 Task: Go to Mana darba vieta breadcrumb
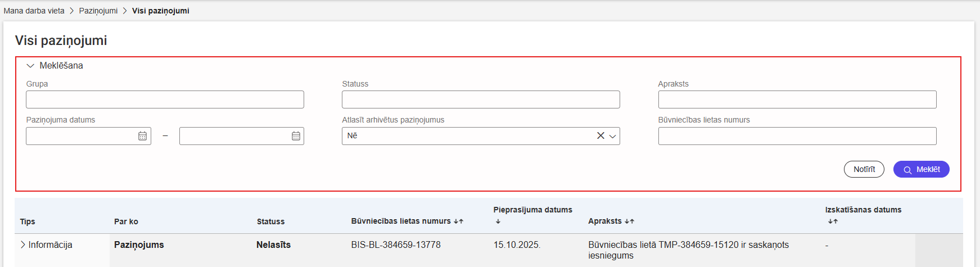click(x=34, y=11)
